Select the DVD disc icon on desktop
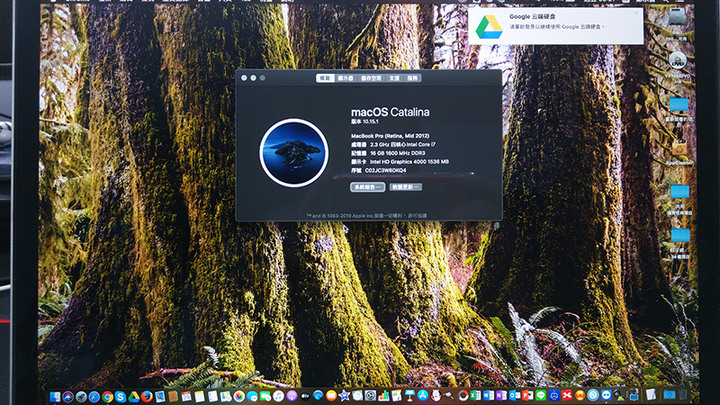 pos(678,61)
